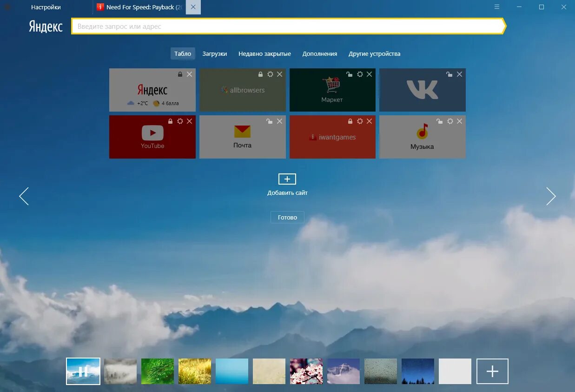Screen dimensions: 575x392
Task: Open settings gear of Маркет tile
Action: point(360,74)
